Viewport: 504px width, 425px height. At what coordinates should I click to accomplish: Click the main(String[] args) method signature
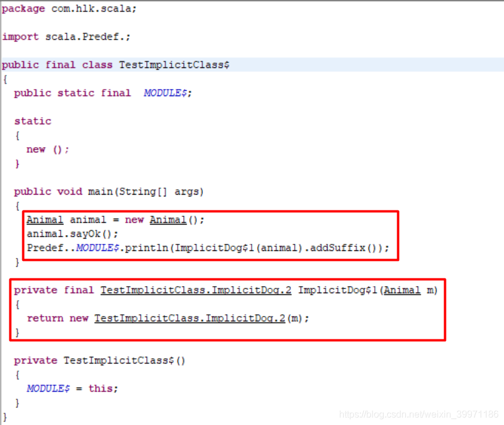click(109, 192)
